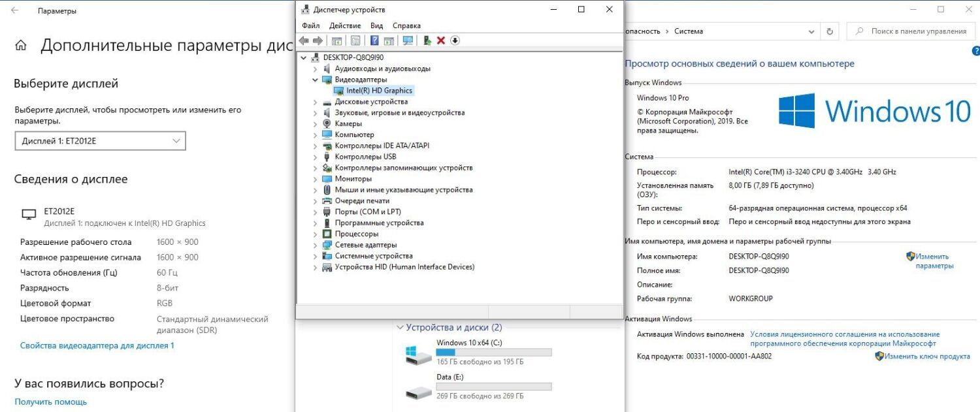This screenshot has width=980, height=412.
Task: Click the refresh icon beside the address bar
Action: coord(830,31)
